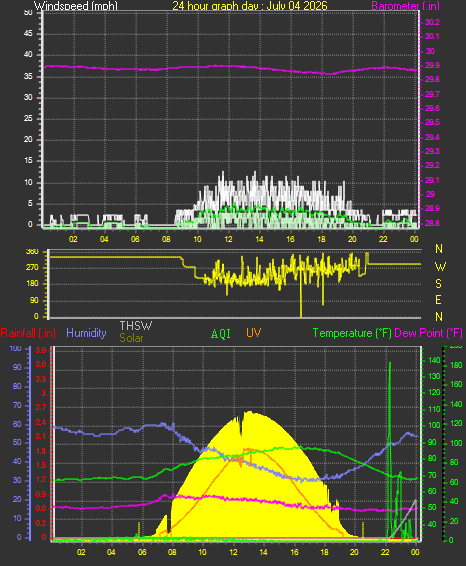Viewport: 466px width, 566px height.
Task: Click the "29.1" barometer axis value
Action: point(432,180)
